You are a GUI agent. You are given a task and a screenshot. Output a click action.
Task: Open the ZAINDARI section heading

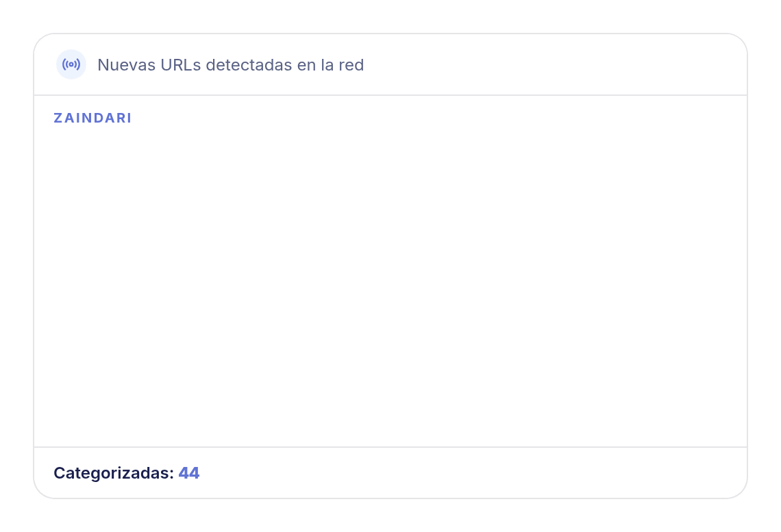tap(92, 118)
